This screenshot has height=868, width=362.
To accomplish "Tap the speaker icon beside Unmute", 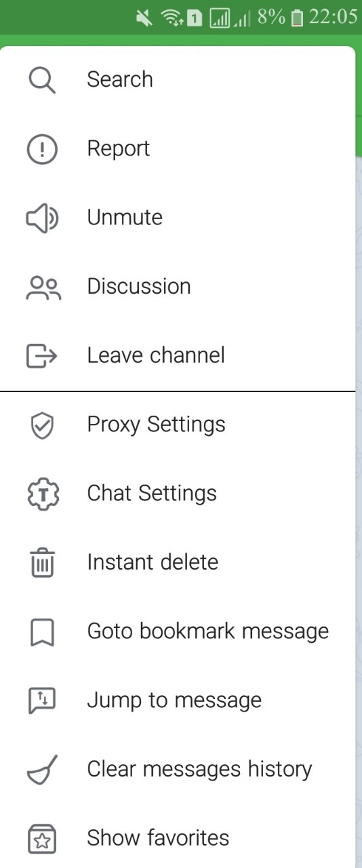I will point(42,218).
